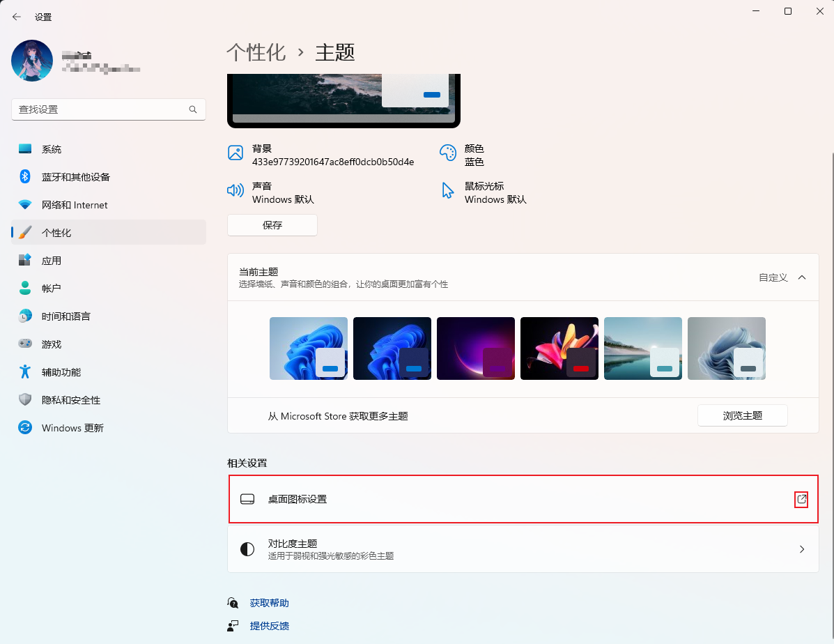Select 个性化 in sidebar
This screenshot has height=644, width=834.
point(109,233)
